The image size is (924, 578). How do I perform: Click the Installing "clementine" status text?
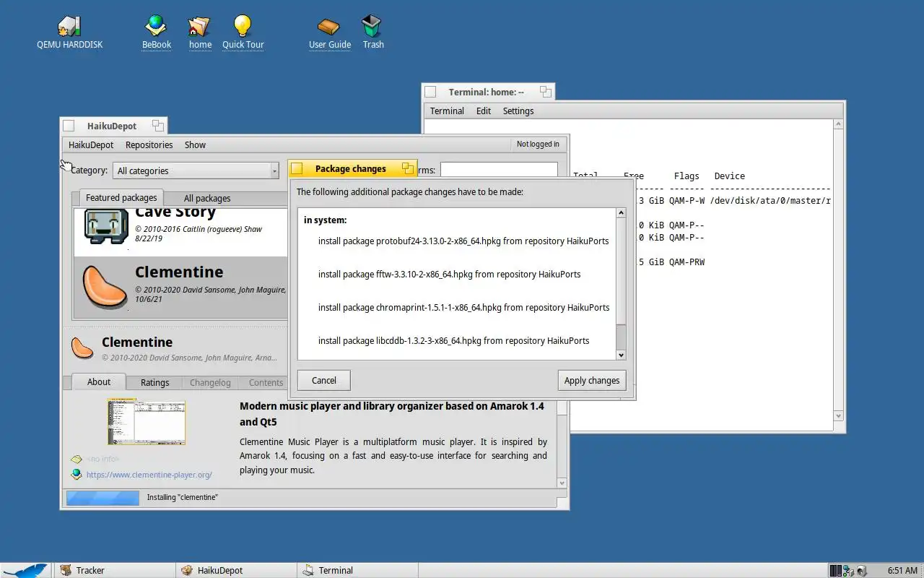183,497
